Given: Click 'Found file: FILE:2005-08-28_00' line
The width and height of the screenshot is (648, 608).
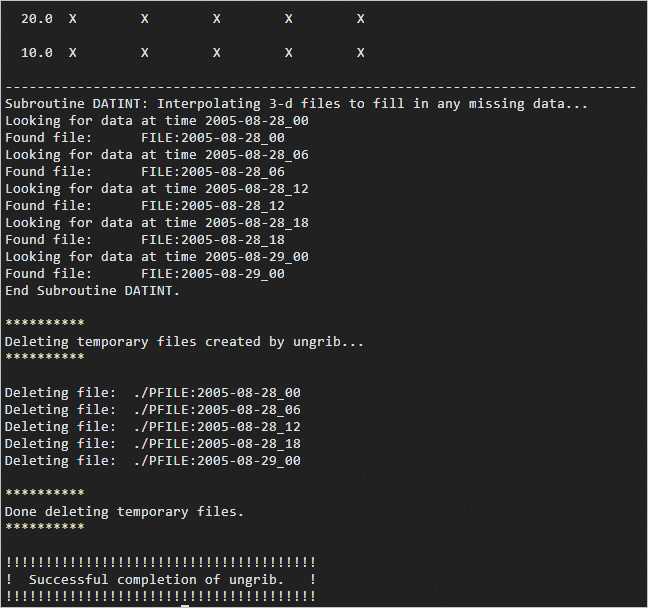Looking at the screenshot, I should [144, 138].
